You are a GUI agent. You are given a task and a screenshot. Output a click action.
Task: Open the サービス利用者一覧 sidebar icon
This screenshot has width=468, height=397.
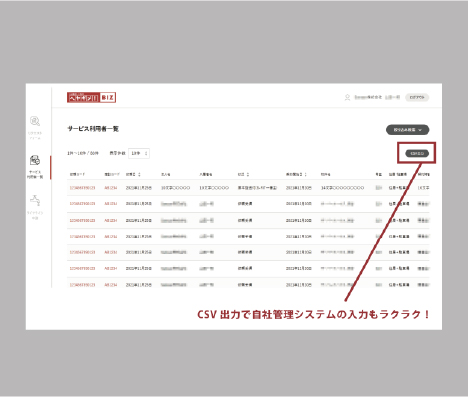tap(35, 160)
